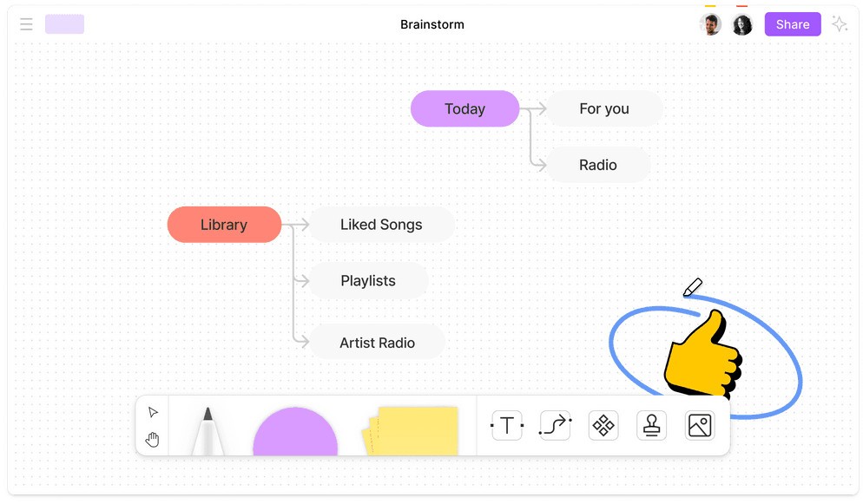The image size is (863, 504).
Task: Click the AI sparkle icon
Action: 840,24
